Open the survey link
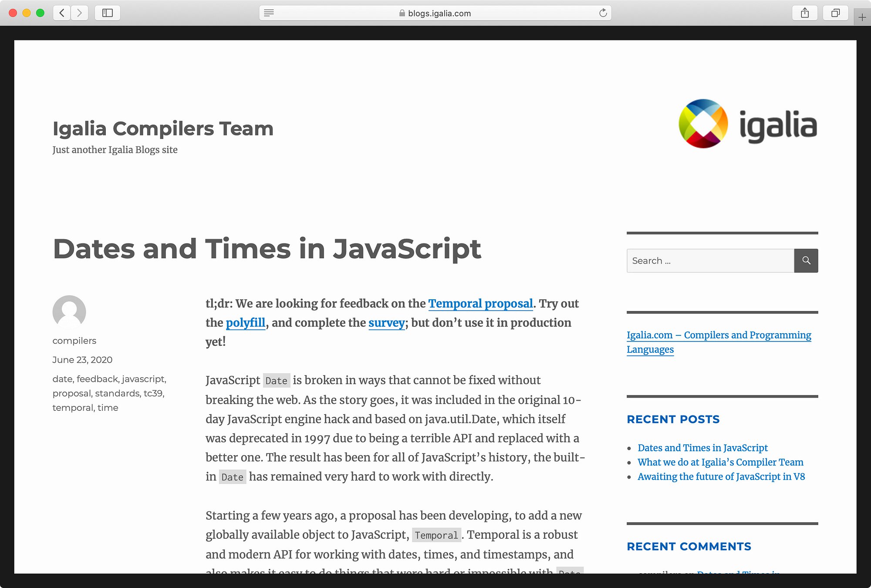871x588 pixels. [x=387, y=323]
